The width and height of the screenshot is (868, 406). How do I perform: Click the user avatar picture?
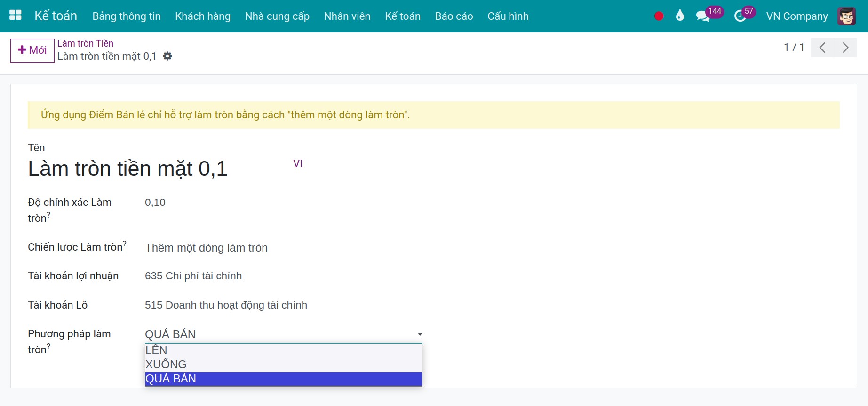(x=846, y=16)
